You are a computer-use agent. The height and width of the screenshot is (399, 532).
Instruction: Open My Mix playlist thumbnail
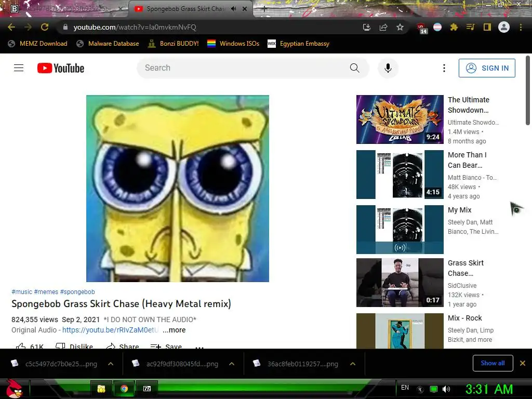pos(400,229)
